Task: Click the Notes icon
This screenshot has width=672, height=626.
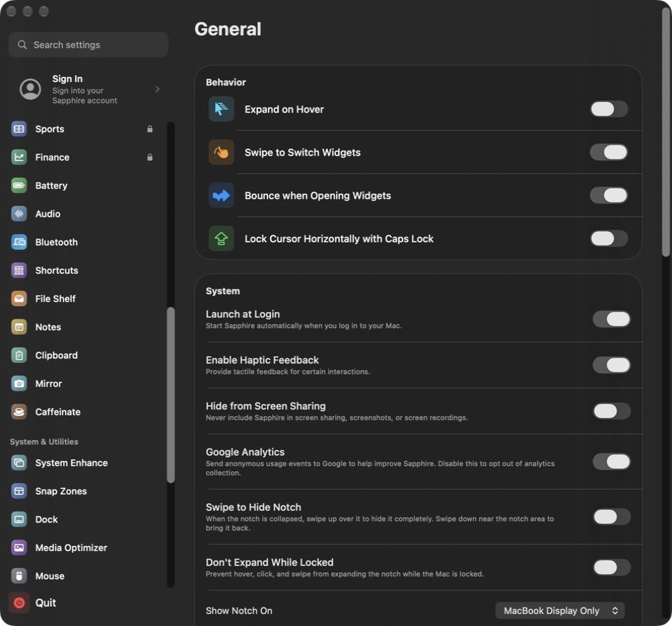Action: point(19,327)
